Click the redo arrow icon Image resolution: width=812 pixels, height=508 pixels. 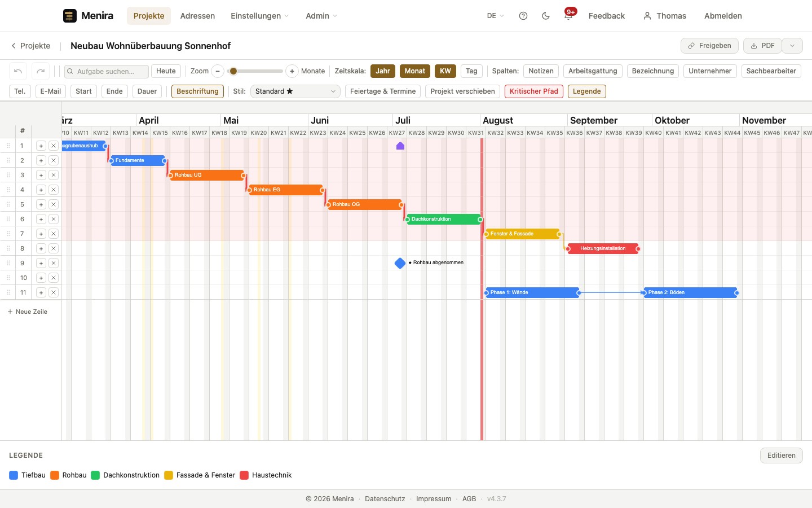click(x=41, y=71)
